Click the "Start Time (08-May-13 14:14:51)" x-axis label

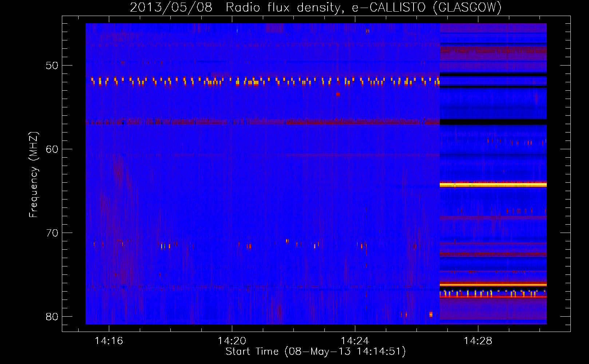pos(315,352)
